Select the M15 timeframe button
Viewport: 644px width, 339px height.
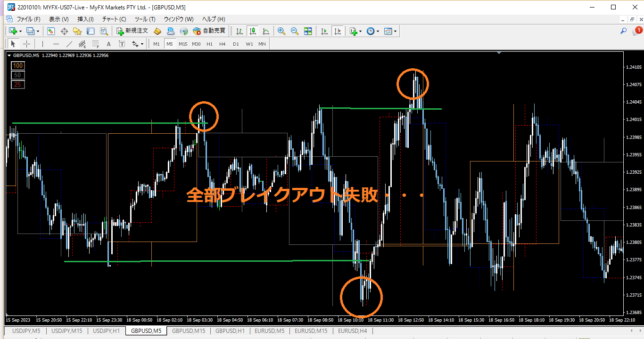pyautogui.click(x=183, y=44)
